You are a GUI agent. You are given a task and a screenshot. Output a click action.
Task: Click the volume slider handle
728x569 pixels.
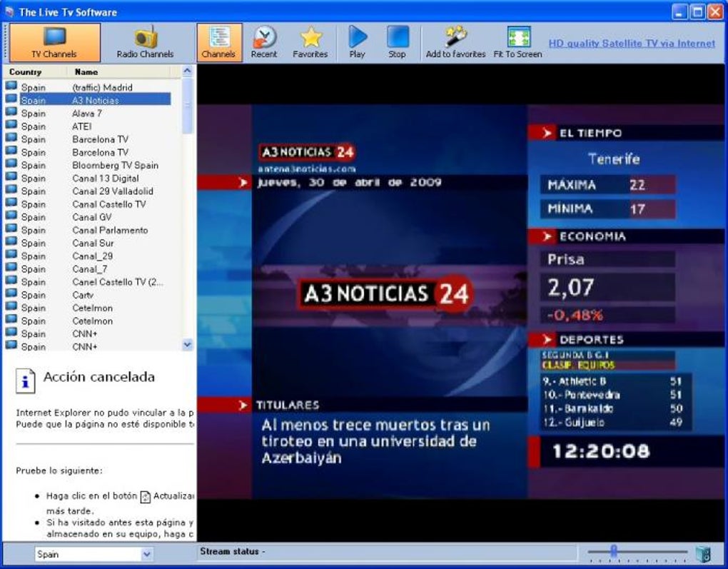[614, 551]
